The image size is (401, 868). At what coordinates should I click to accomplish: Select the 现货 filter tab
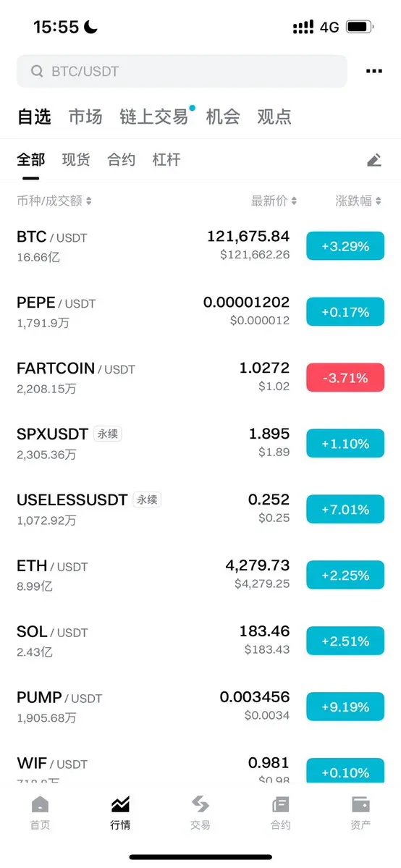tap(76, 160)
